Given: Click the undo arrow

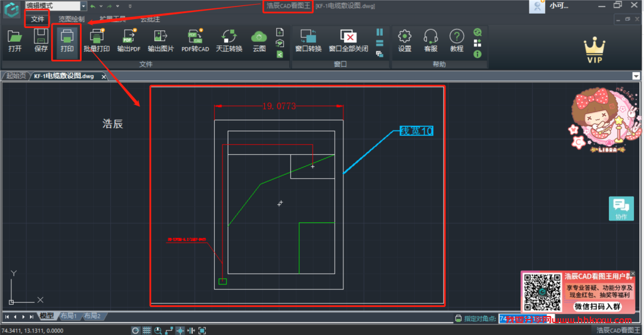Looking at the screenshot, I should 93,6.
